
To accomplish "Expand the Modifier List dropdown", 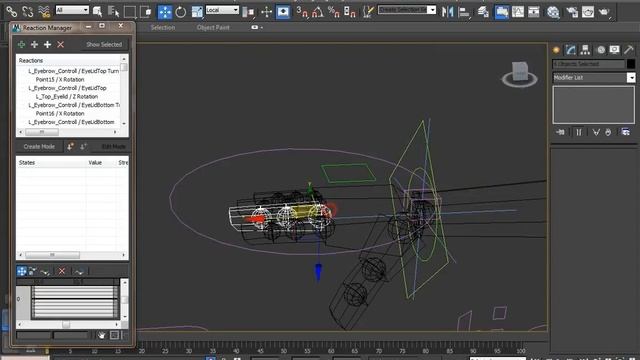I will click(631, 78).
